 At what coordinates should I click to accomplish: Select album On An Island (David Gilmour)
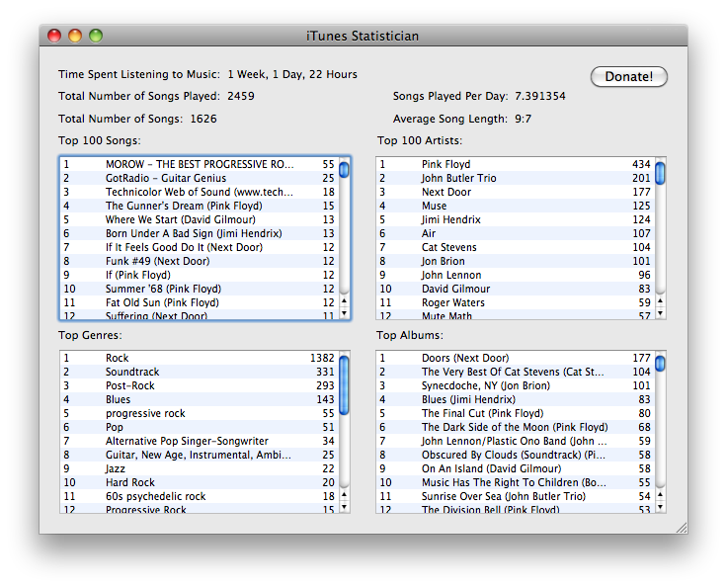point(516,468)
